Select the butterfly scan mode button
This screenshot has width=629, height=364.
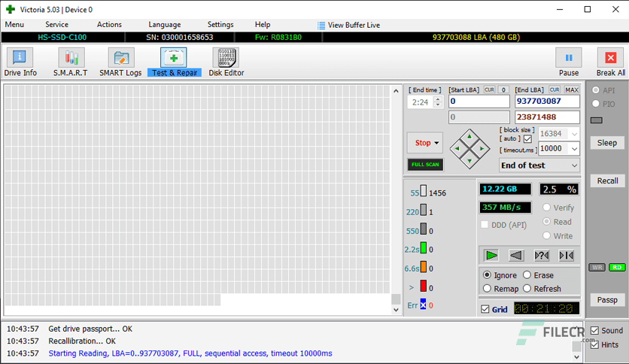(567, 256)
